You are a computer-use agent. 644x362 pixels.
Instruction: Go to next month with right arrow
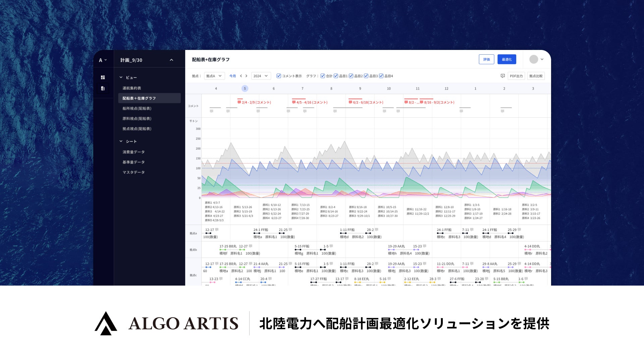(246, 76)
